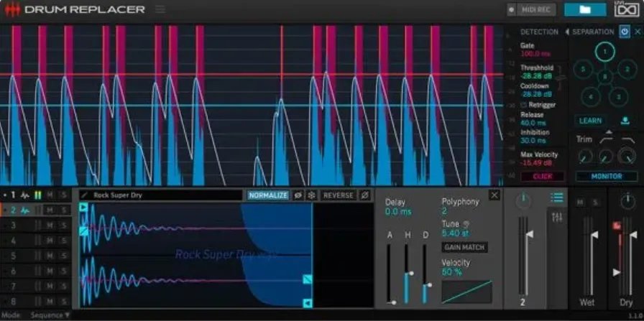Click the tuner icon next to Tune
Viewport: 644px width, 321px height.
click(x=466, y=224)
